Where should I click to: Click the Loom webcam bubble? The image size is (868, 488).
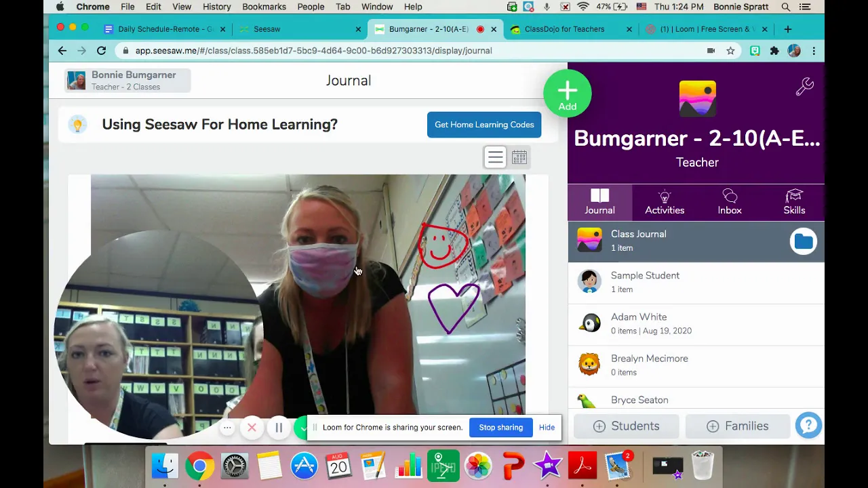[157, 335]
